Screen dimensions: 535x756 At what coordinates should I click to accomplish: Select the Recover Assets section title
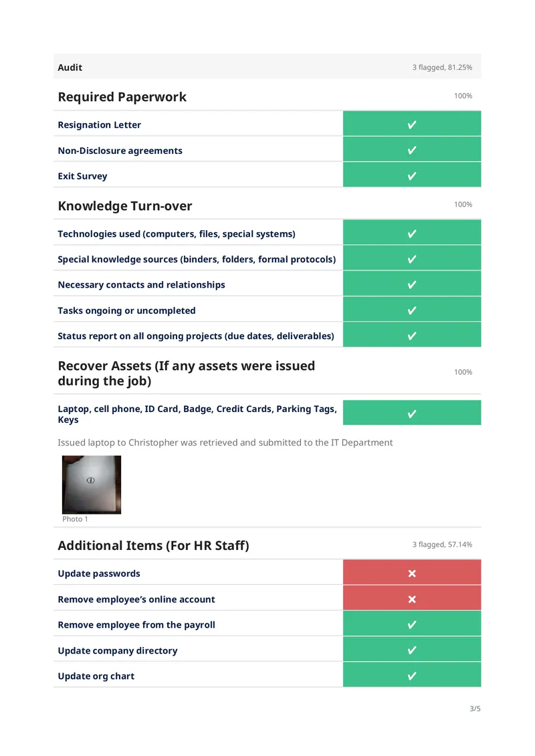pyautogui.click(x=186, y=373)
